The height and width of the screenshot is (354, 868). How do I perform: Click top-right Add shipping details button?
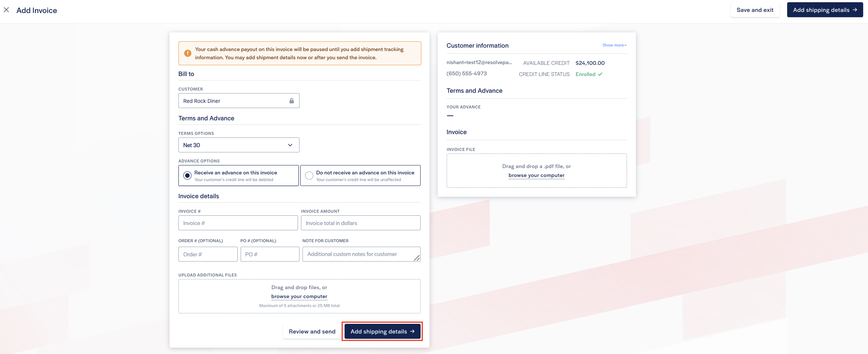click(825, 10)
